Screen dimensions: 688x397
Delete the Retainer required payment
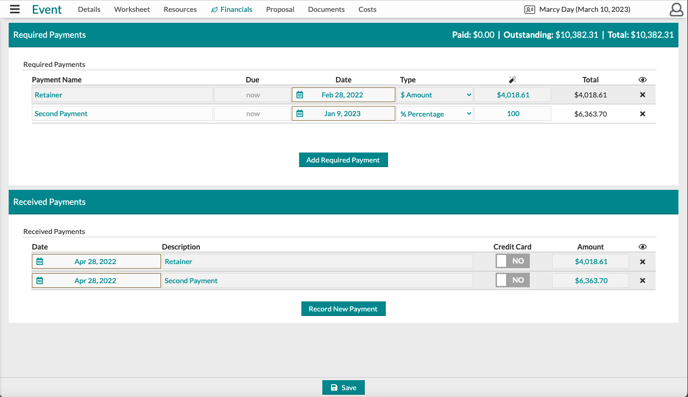[642, 95]
